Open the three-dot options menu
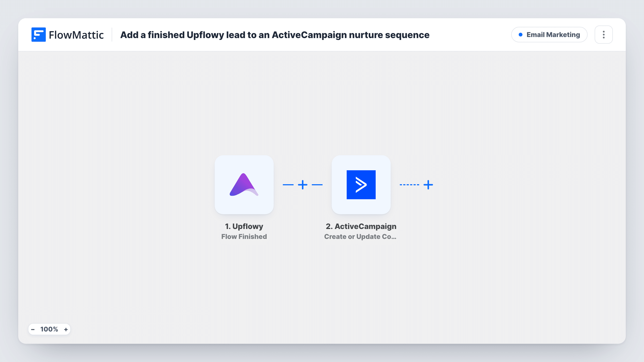The width and height of the screenshot is (644, 362). pos(604,35)
